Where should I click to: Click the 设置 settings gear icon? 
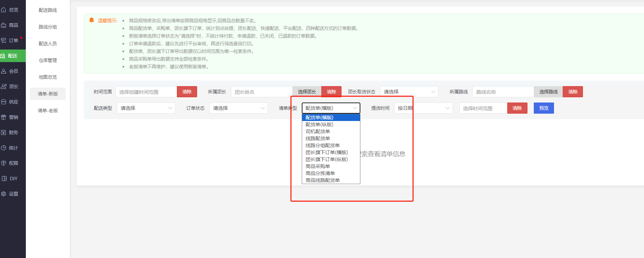point(4,194)
